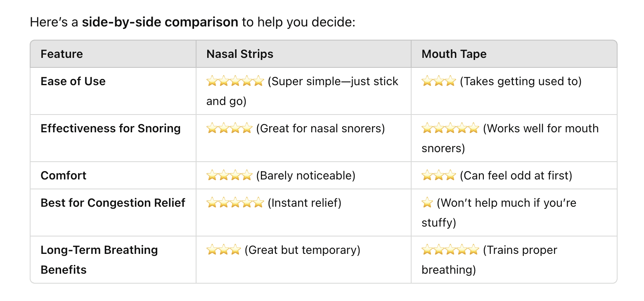Click the stars next to 'Can feel odd at first'
Screen dimensions: 644x301
click(x=438, y=175)
